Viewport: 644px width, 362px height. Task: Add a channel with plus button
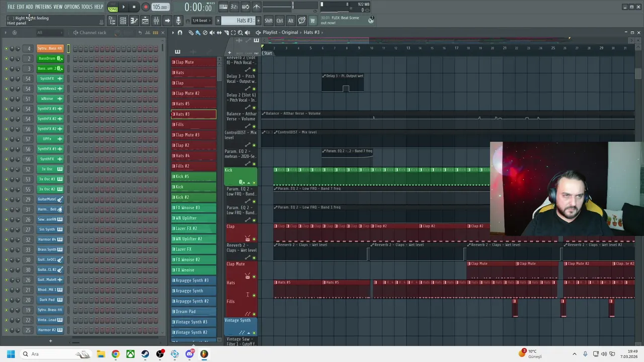point(50,341)
